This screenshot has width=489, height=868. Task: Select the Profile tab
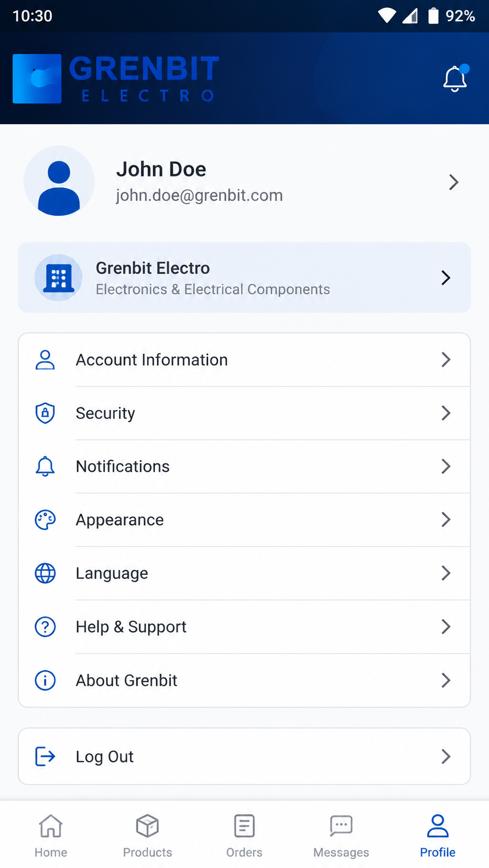point(438,835)
